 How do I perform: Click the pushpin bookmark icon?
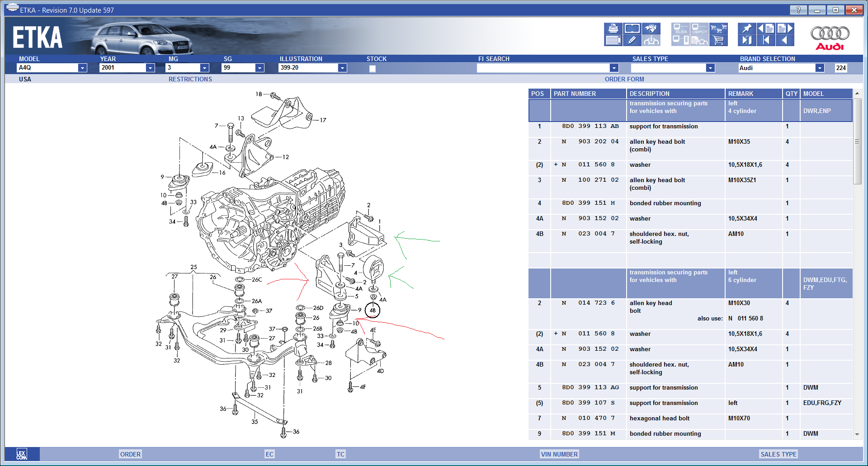click(x=747, y=28)
